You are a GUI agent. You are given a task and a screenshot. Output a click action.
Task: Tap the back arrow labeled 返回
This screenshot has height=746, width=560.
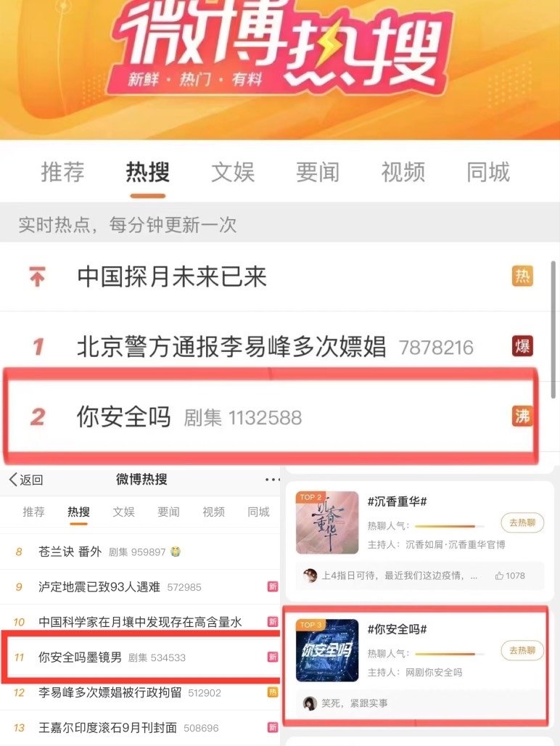click(x=26, y=480)
